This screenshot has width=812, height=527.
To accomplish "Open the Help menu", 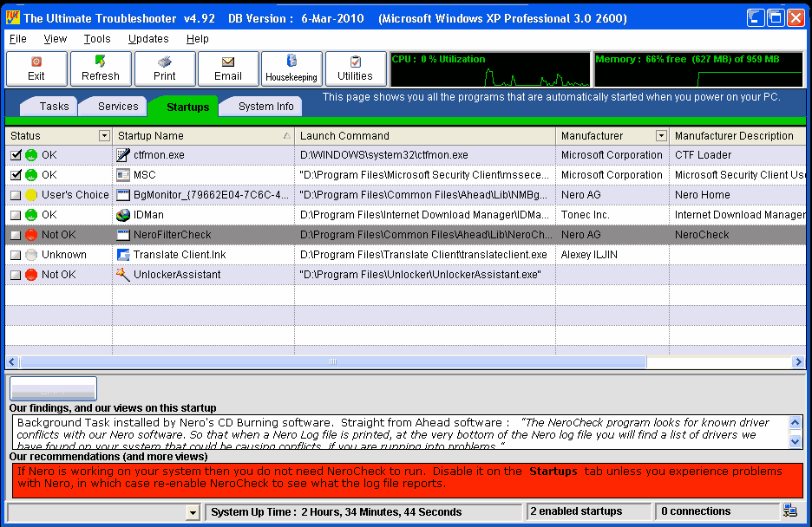I will [x=197, y=39].
